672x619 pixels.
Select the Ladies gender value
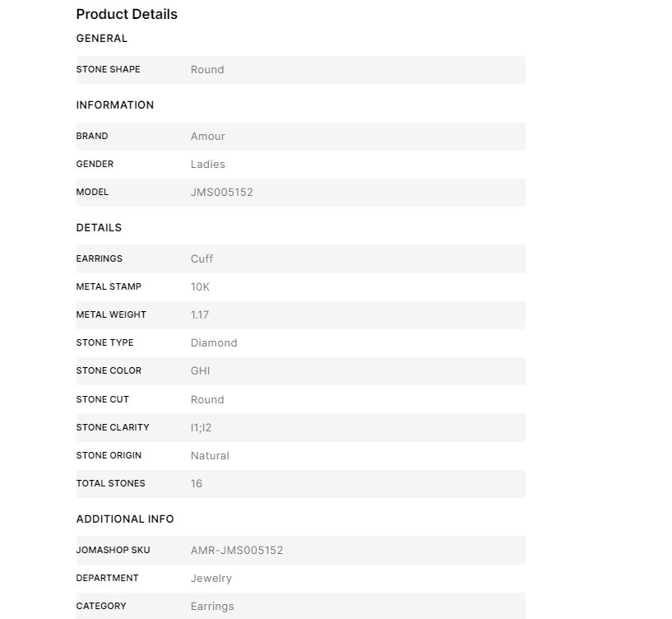(207, 165)
